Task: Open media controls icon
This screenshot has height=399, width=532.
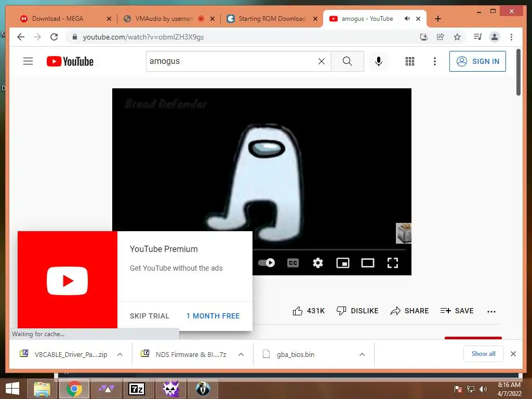Action: [478, 37]
